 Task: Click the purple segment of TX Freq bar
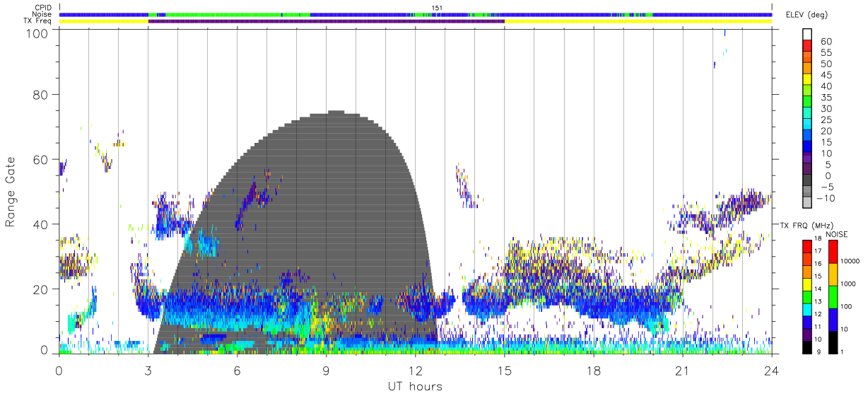coord(326,21)
